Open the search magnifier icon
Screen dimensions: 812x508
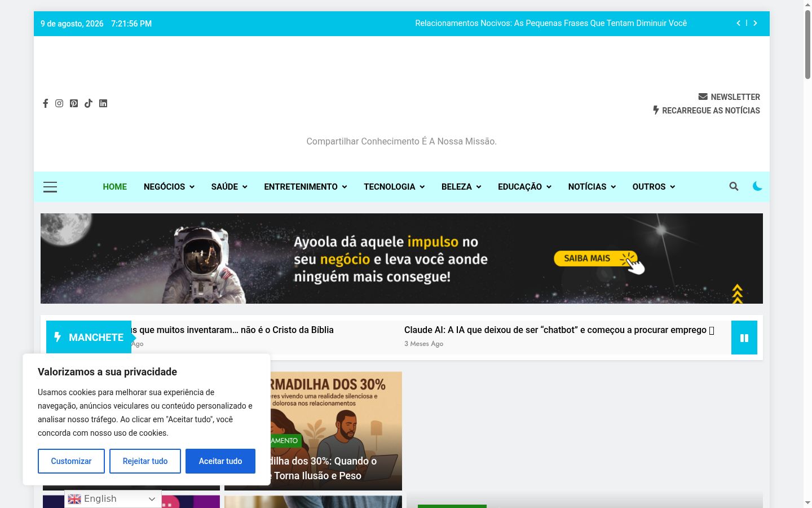(734, 186)
